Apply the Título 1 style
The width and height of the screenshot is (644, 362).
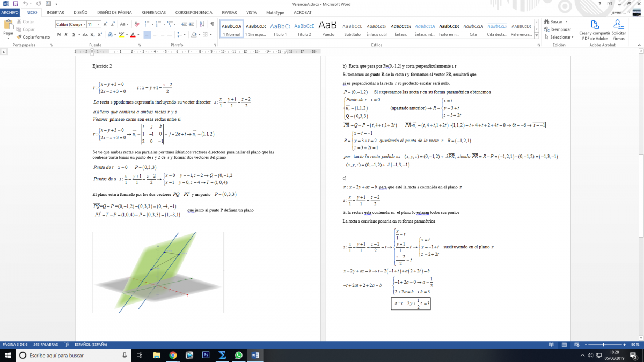(x=280, y=29)
